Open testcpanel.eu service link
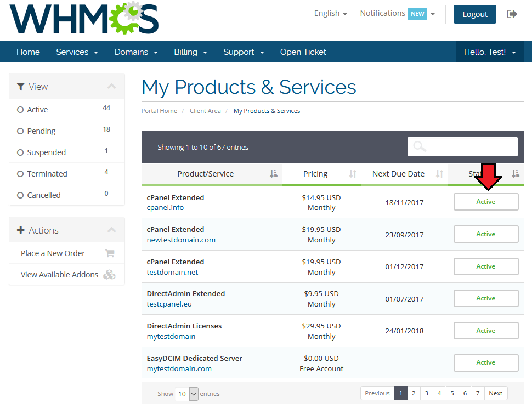 (169, 304)
